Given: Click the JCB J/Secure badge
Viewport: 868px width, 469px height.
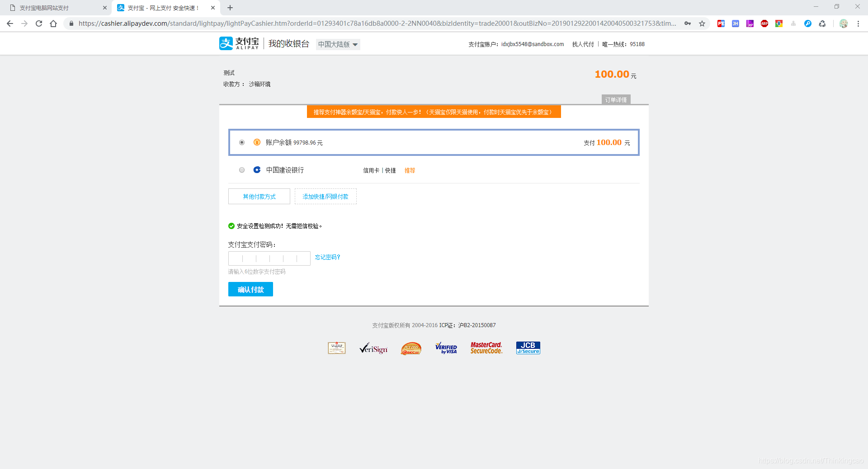Looking at the screenshot, I should coord(528,348).
